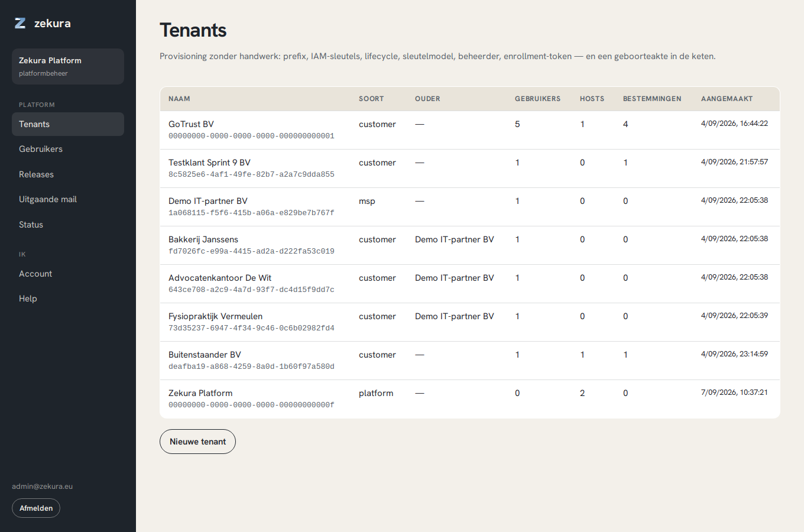
Task: Open the Zekura Platform tenant switcher card
Action: [68, 66]
